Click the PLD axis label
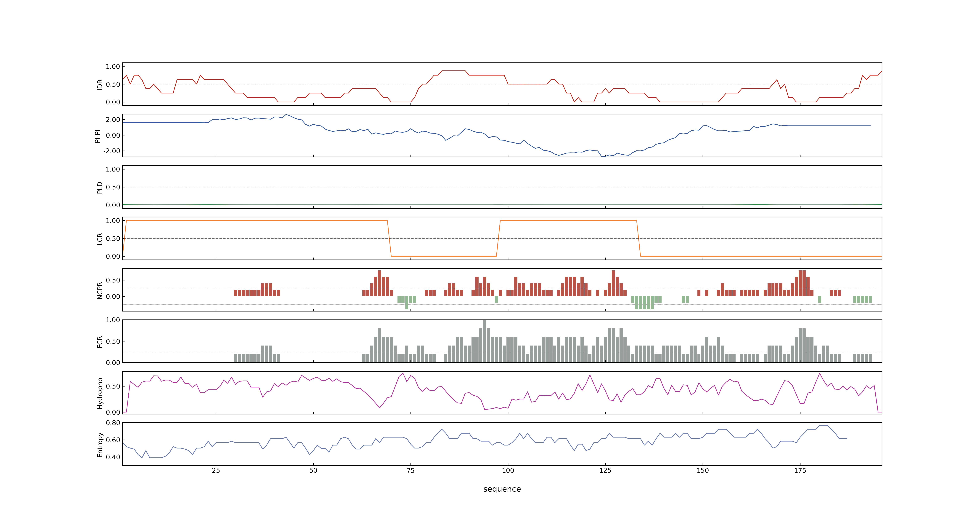Screen dimensions: 980x523 100,187
